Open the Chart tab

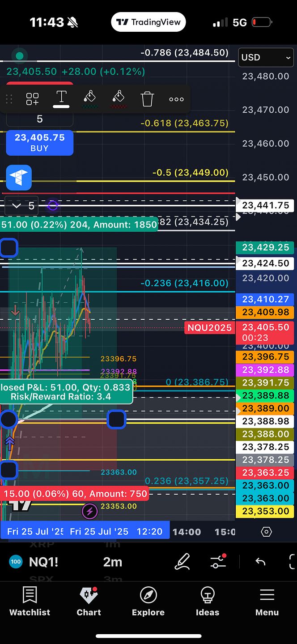(89, 602)
